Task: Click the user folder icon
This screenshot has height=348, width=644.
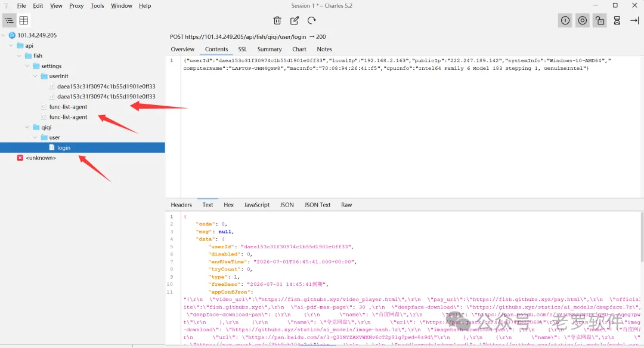Action: tap(44, 137)
